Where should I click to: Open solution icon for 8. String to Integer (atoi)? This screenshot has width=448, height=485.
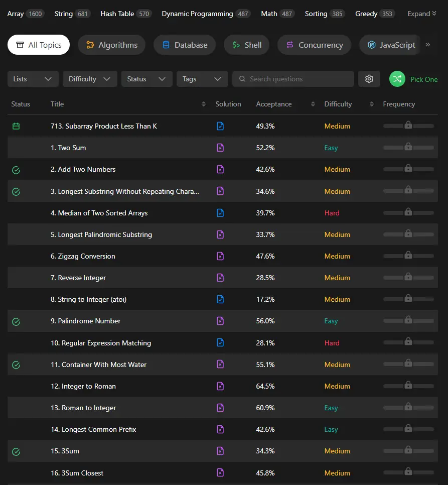point(220,299)
